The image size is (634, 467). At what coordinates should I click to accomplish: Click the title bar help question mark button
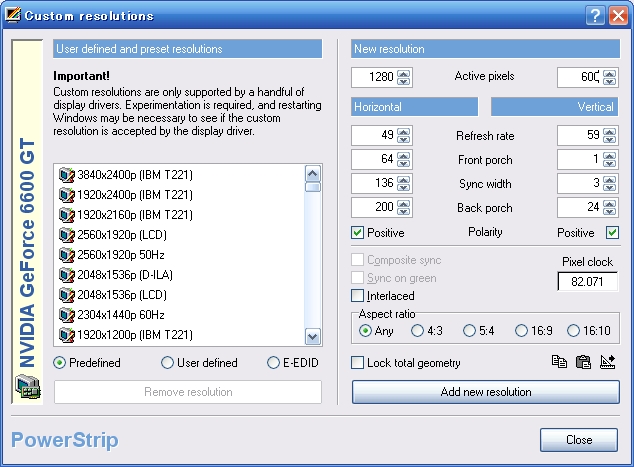pyautogui.click(x=595, y=16)
